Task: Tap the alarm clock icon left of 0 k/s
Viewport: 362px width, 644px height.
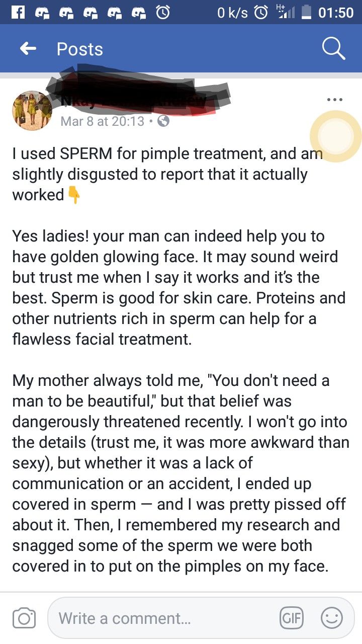Action: (163, 12)
